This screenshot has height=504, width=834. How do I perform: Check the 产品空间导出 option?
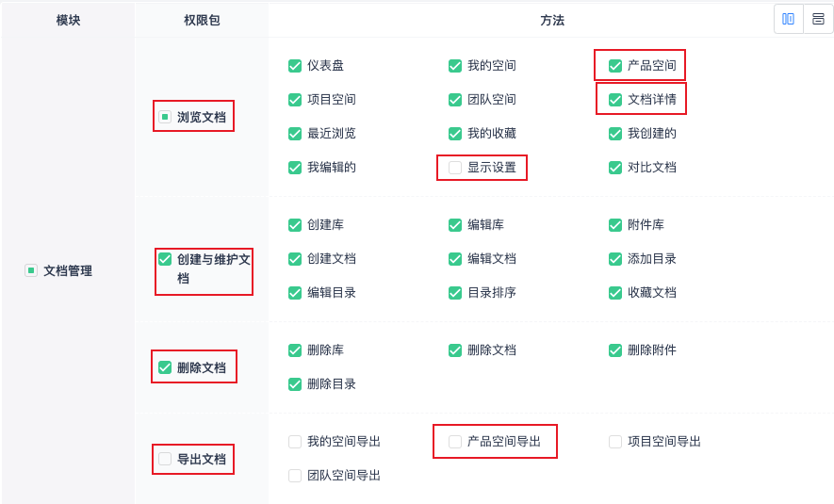[x=455, y=442]
